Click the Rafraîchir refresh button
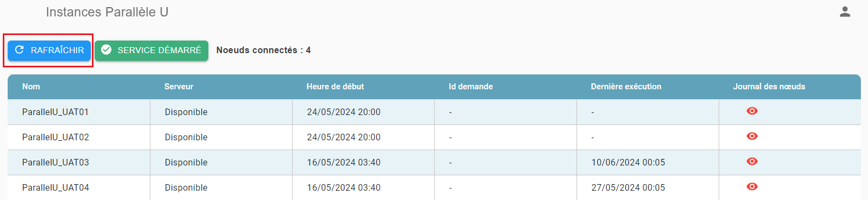Screen dimensions: 868x200 (49, 50)
